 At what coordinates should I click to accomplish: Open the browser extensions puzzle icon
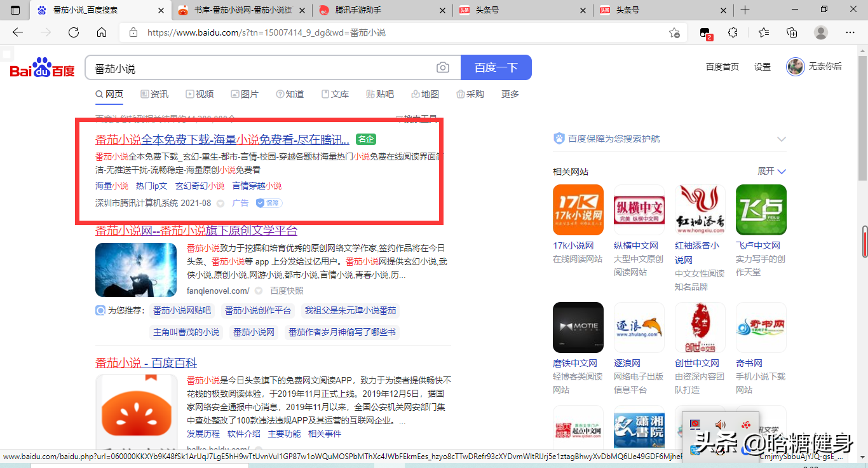coord(733,32)
